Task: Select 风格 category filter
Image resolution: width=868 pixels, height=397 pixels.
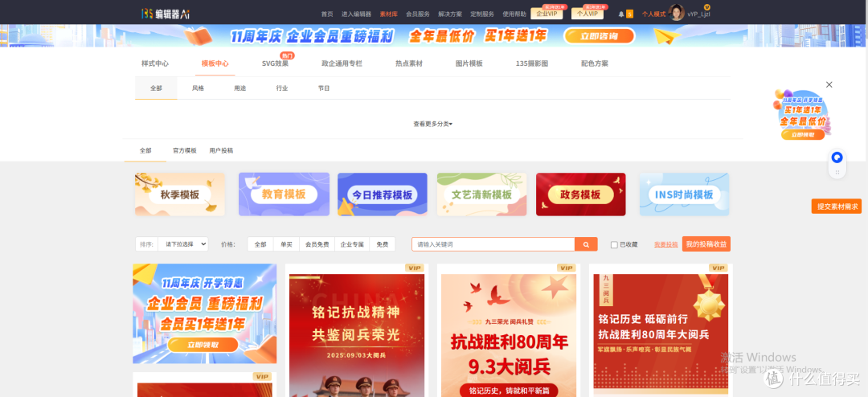Action: 198,88
